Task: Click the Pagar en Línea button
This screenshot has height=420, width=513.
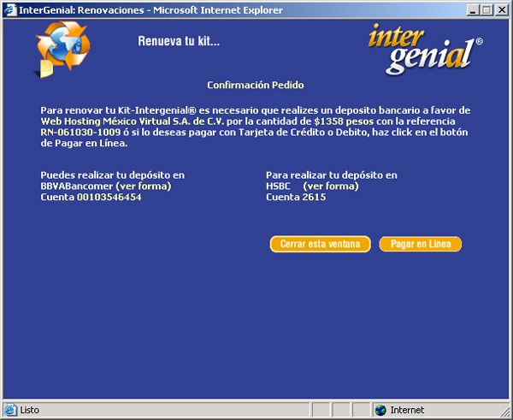Action: [x=421, y=244]
